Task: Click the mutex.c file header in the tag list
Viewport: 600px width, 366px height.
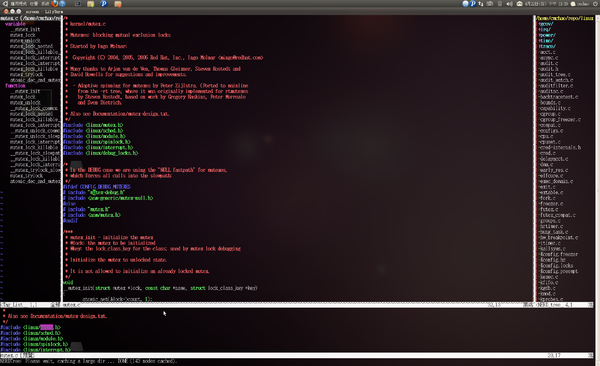Action: click(x=30, y=18)
